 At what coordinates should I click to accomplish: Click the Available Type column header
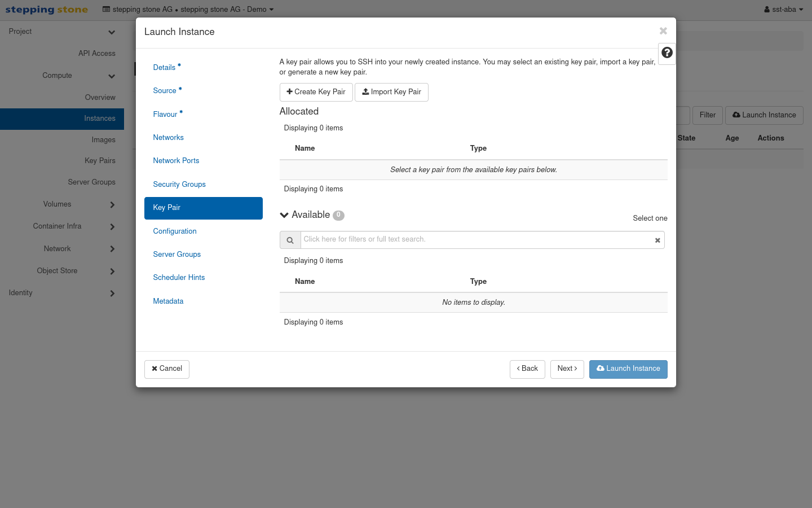478,282
